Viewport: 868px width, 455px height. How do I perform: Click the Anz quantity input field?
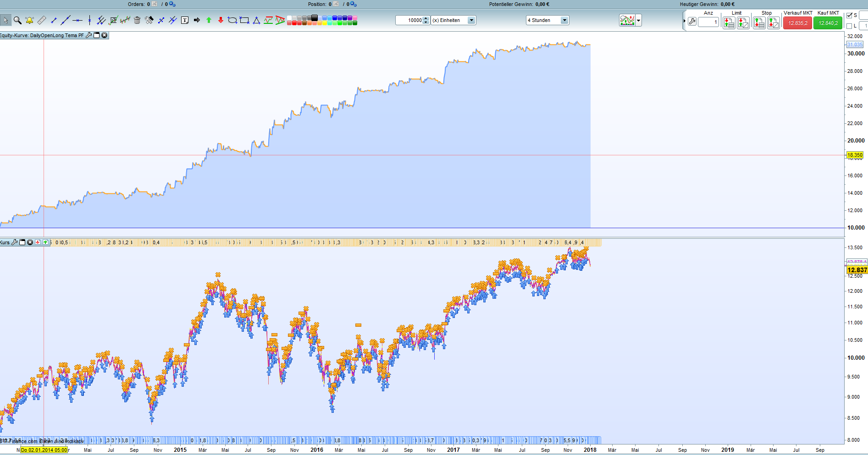708,22
